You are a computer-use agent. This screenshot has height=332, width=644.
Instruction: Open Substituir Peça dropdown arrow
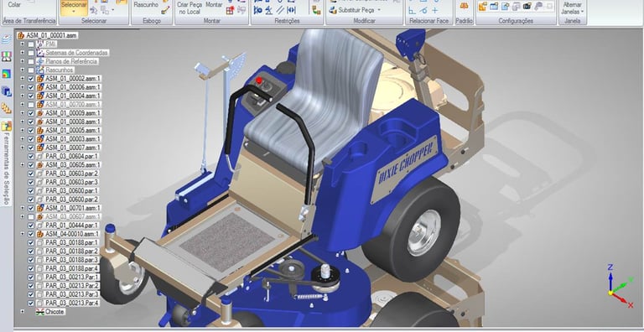tap(379, 10)
